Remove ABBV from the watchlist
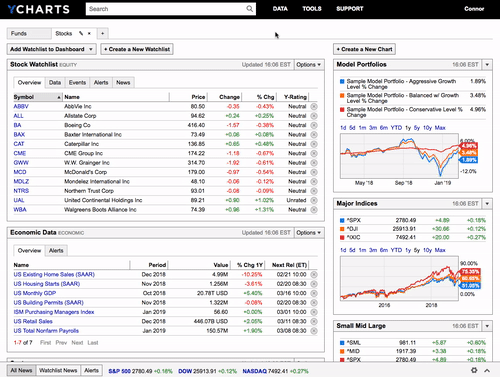This screenshot has height=377, width=500. point(314,106)
